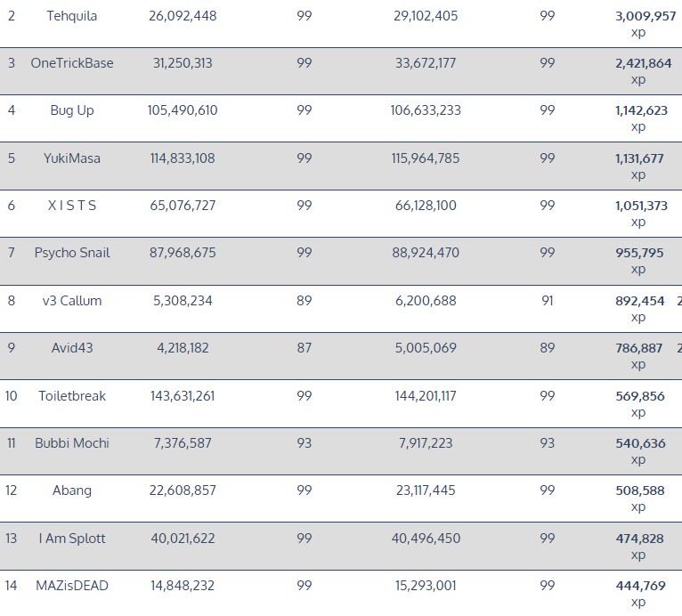Viewport: 682px width, 616px height.
Task: Click on player Avid43
Action: pyautogui.click(x=72, y=348)
